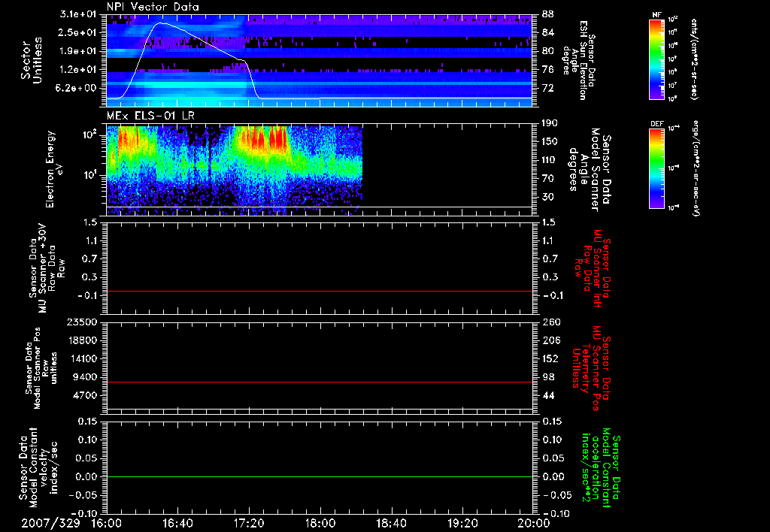Click the 70 scanner angle tick label
770x532 pixels.
(x=547, y=179)
